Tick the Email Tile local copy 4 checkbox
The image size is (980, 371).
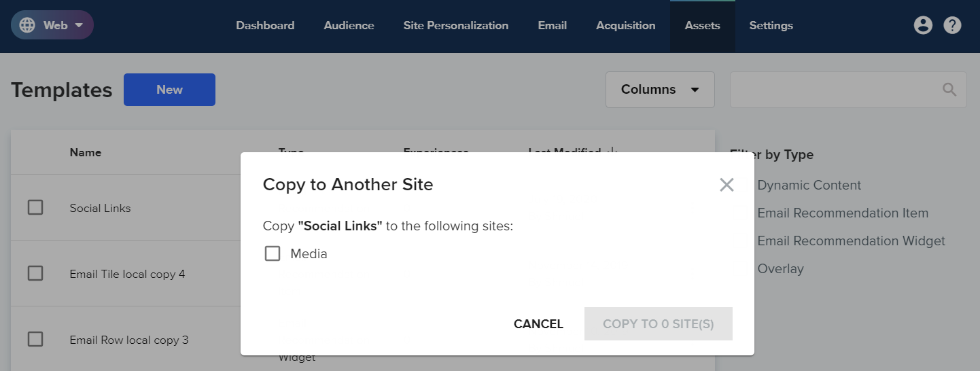(35, 273)
